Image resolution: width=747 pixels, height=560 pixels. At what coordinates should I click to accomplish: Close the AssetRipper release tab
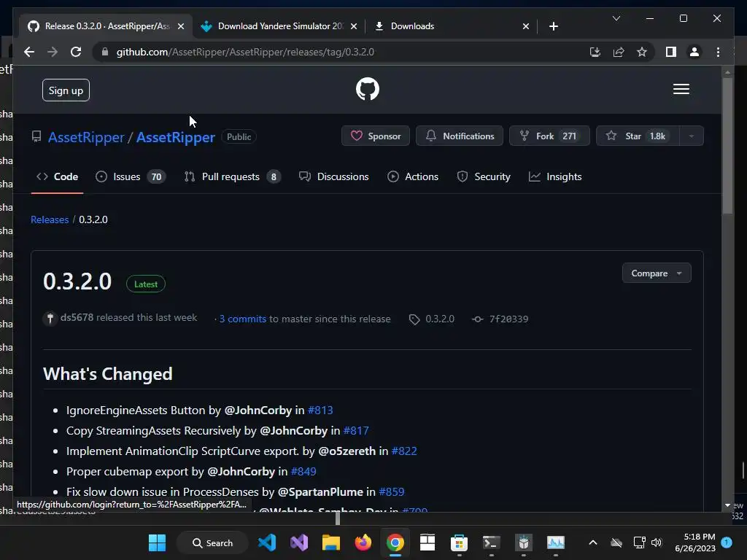[x=181, y=26]
